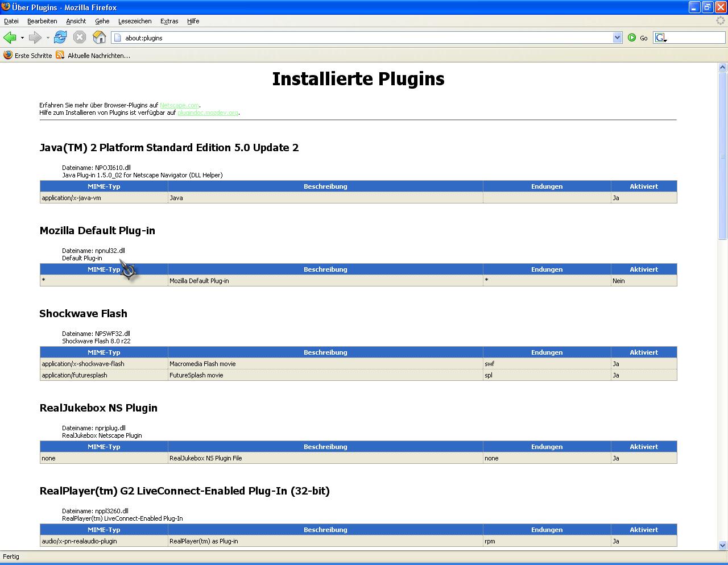Click the green Back arrow button
Viewport: 728px width, 565px height.
[x=10, y=38]
